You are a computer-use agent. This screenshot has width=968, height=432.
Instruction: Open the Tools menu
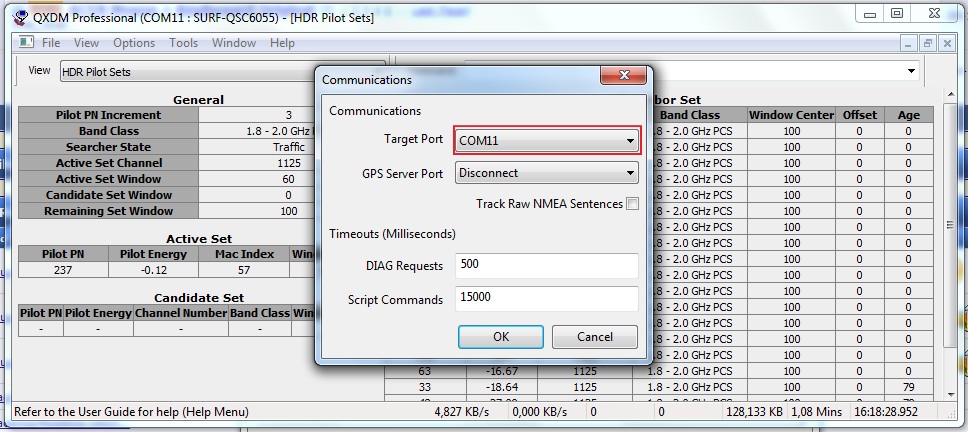pyautogui.click(x=183, y=43)
